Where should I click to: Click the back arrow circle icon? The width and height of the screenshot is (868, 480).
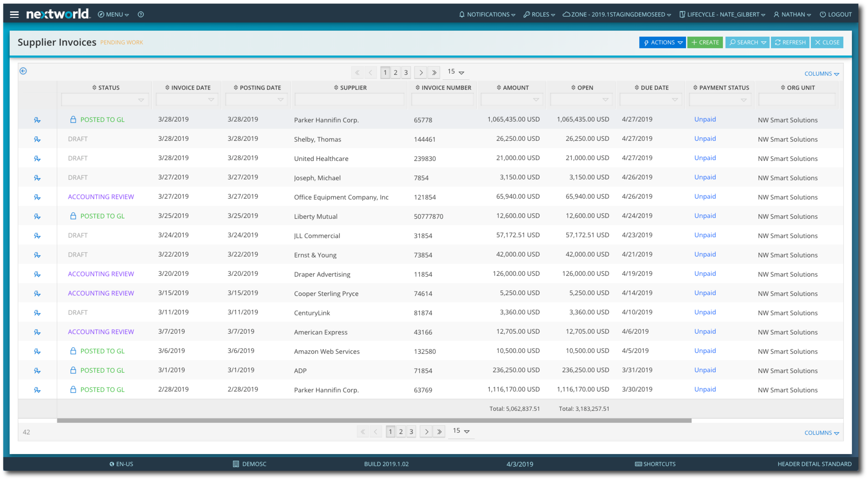click(x=23, y=71)
